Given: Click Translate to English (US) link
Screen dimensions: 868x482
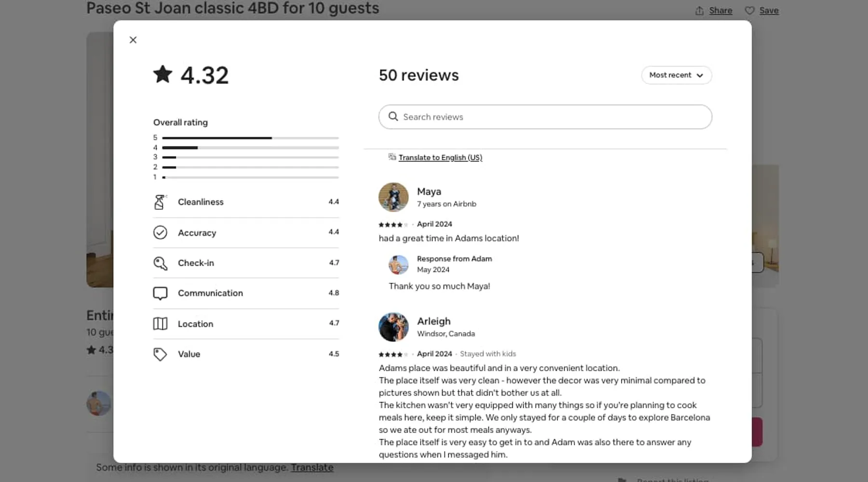Looking at the screenshot, I should pyautogui.click(x=440, y=158).
